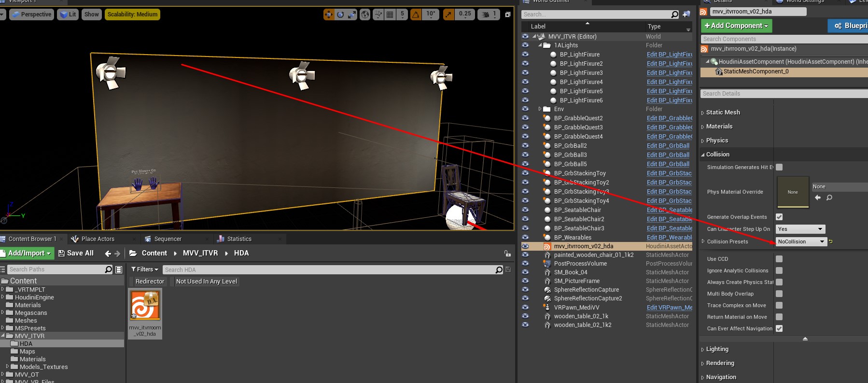Switch to the Content Browser 1 tab
The height and width of the screenshot is (383, 868).
[32, 239]
